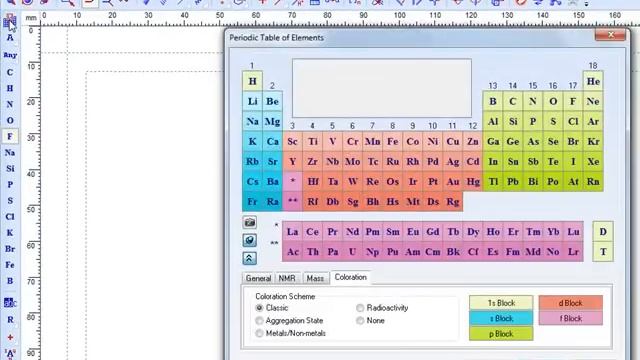Select Sodium (Na) in left atom toolbar
This screenshot has height=360, width=640.
10,153
